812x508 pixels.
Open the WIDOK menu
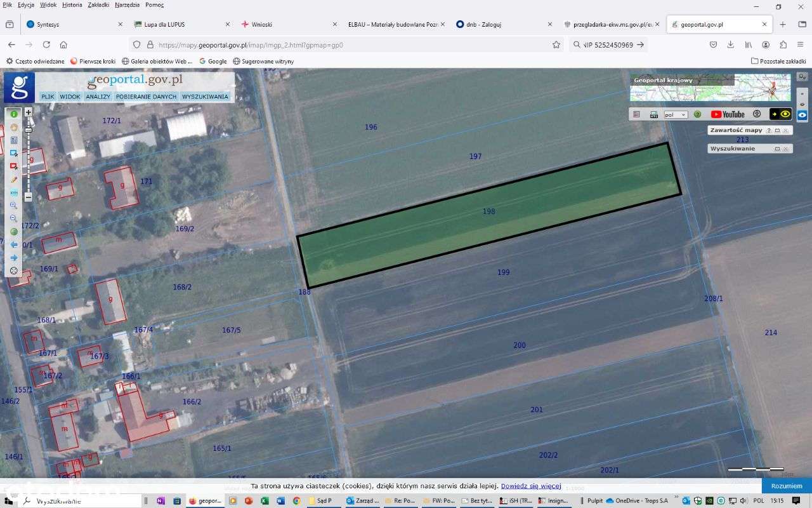pos(70,97)
